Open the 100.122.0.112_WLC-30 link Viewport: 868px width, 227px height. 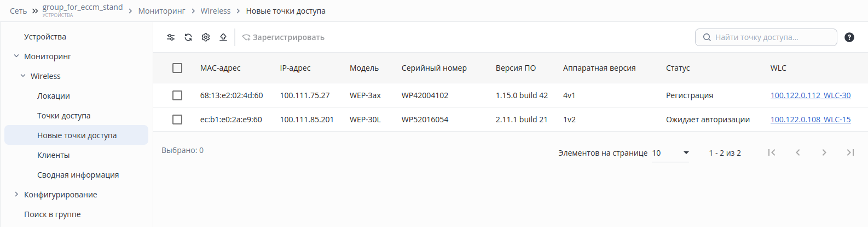pyautogui.click(x=811, y=95)
